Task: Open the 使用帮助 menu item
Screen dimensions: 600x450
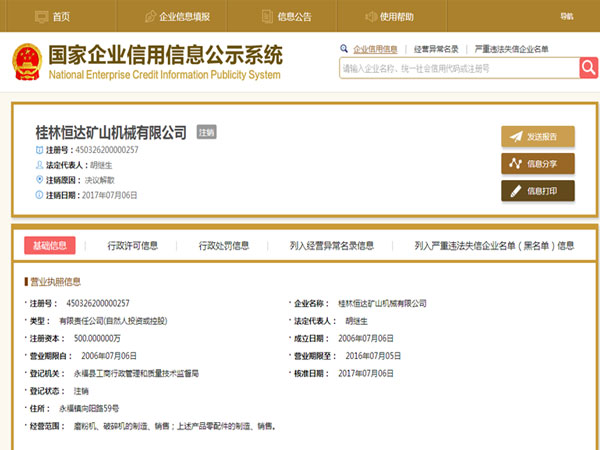Action: [x=397, y=17]
